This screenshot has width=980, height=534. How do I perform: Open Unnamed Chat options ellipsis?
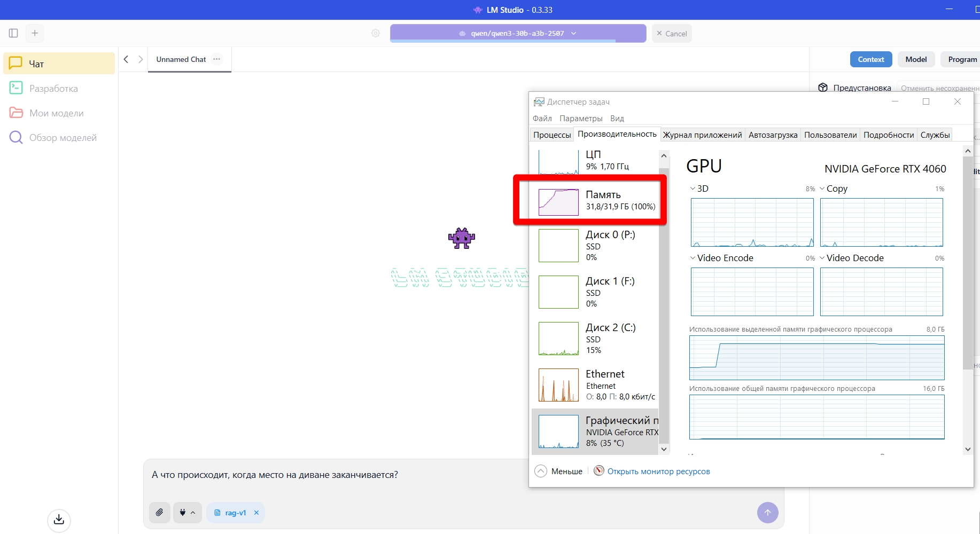point(216,59)
